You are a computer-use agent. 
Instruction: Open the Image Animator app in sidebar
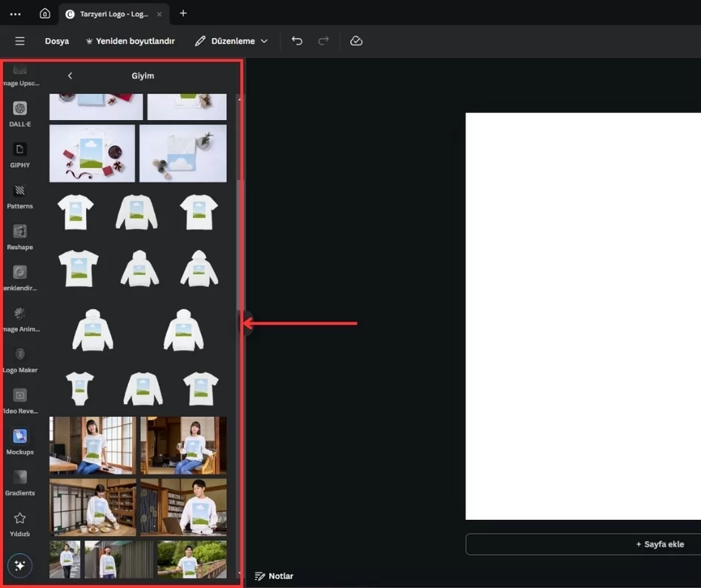coord(20,320)
